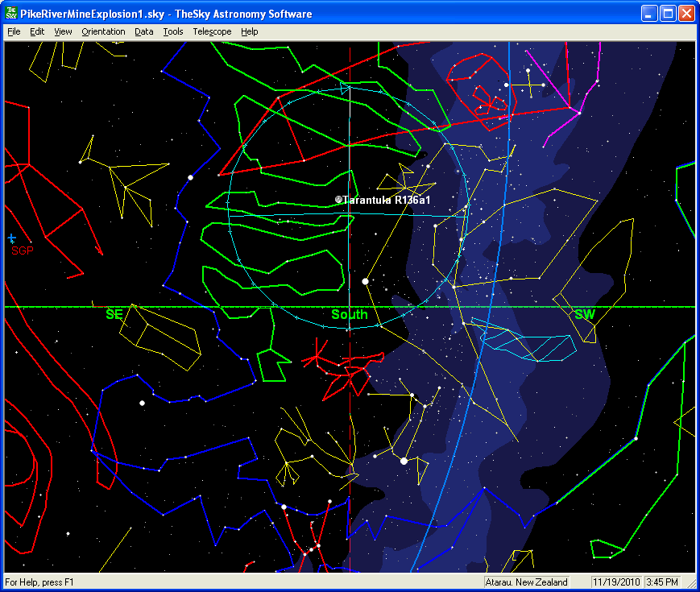Click the SE horizon direction label
Viewport: 700px width, 592px height.
[x=114, y=315]
